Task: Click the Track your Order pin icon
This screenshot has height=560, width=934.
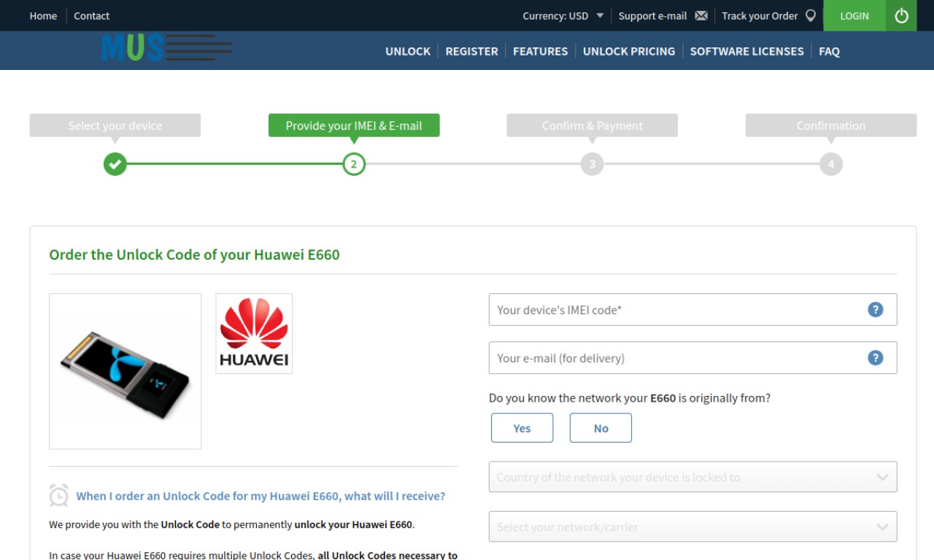Action: [810, 15]
